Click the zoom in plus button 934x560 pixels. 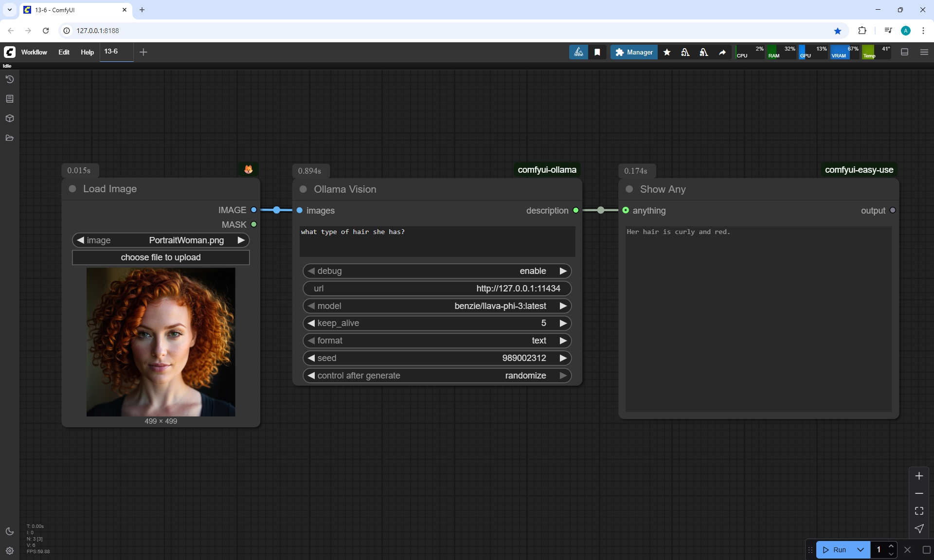point(919,476)
